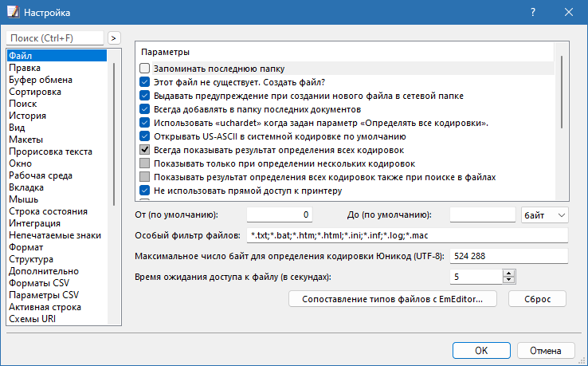Image resolution: width=588 pixels, height=366 pixels.
Task: Select 'Окно' category
Action: point(57,163)
